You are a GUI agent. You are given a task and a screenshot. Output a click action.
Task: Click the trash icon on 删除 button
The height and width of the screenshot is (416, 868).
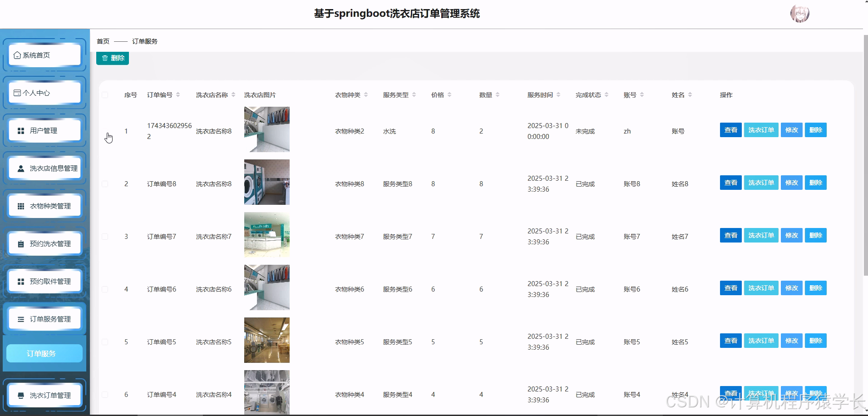point(105,58)
